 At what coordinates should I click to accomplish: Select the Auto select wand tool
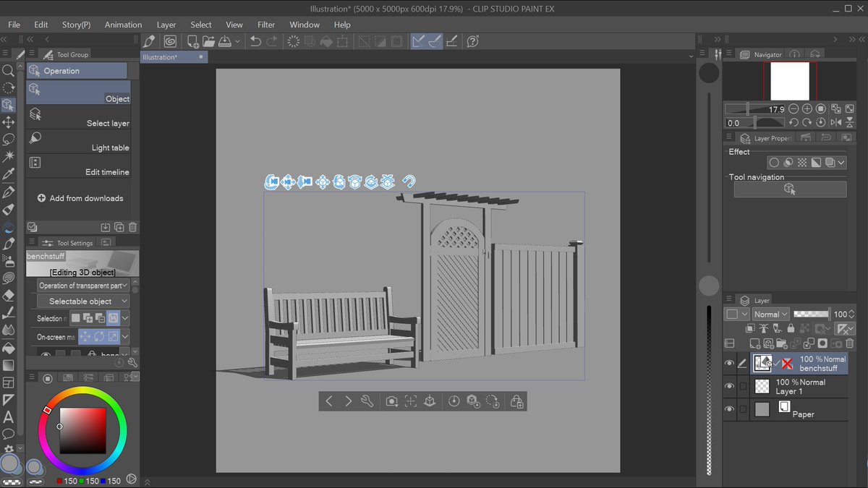(x=9, y=156)
